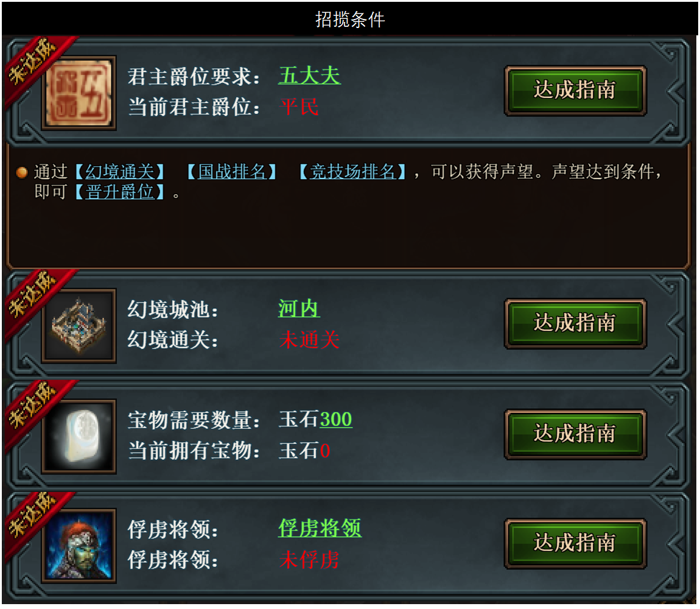The width and height of the screenshot is (700, 609).
Task: Click the white jade stone icon
Action: (79, 437)
